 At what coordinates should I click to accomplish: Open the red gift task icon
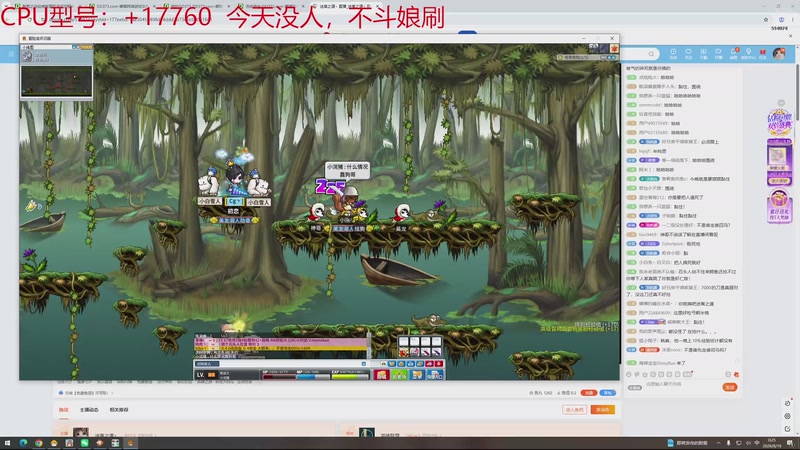pos(763,53)
